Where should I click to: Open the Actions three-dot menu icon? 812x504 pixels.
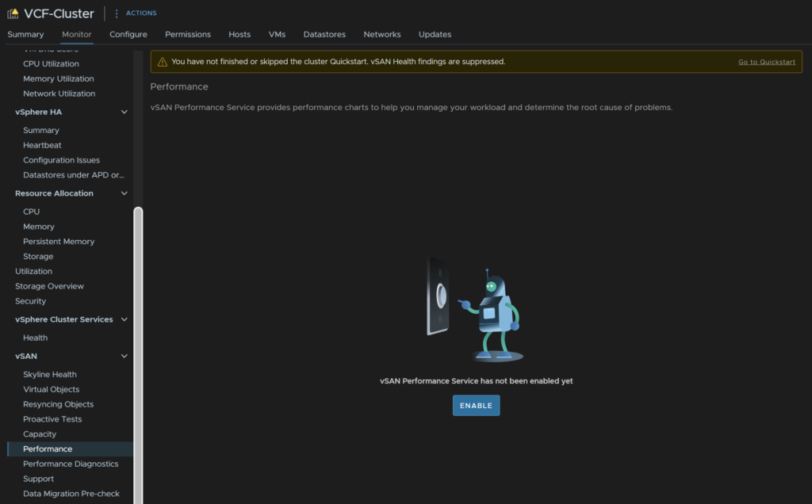(x=117, y=13)
